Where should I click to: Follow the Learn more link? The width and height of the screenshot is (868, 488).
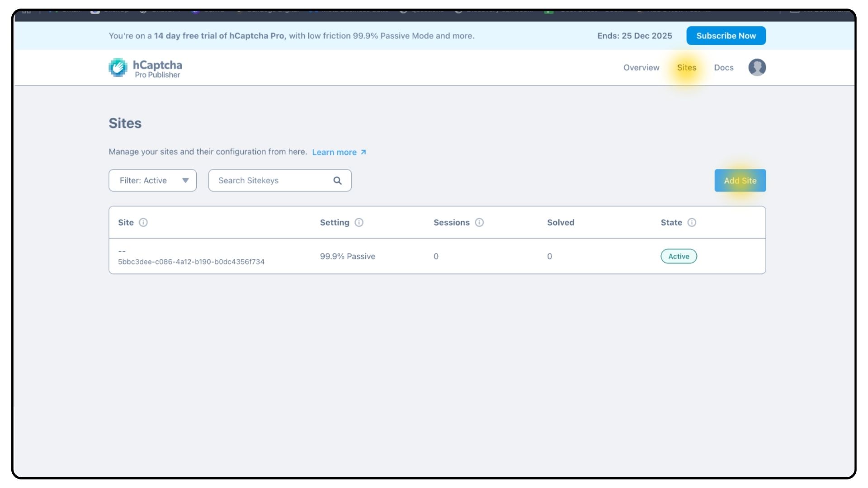tap(334, 152)
